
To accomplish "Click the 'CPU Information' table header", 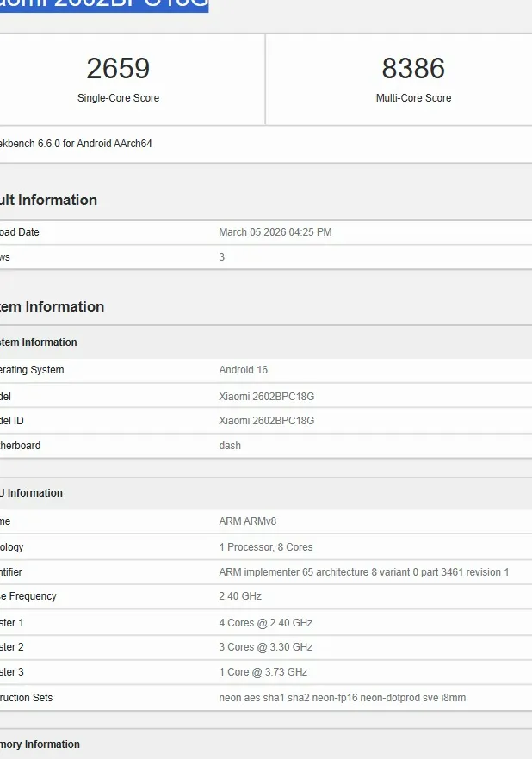I will pyautogui.click(x=31, y=493).
